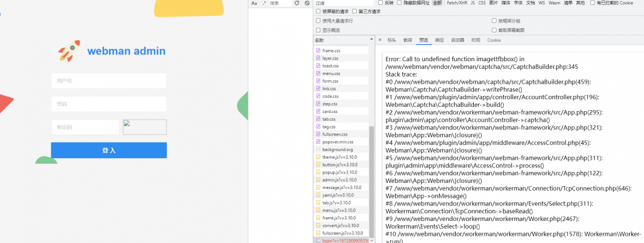Toggle match case (Aa) in search panel

tap(254, 3)
